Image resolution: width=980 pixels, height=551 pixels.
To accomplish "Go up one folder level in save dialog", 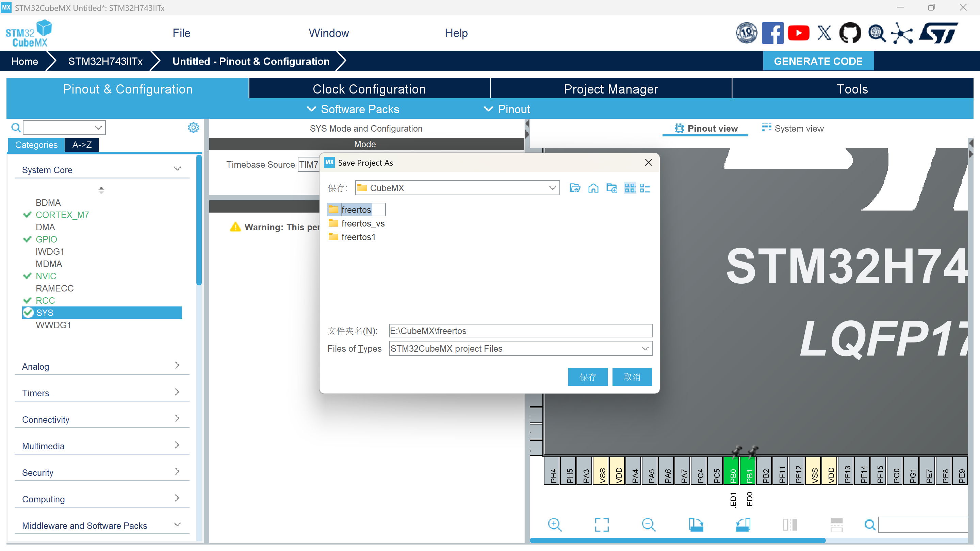I will pos(574,188).
